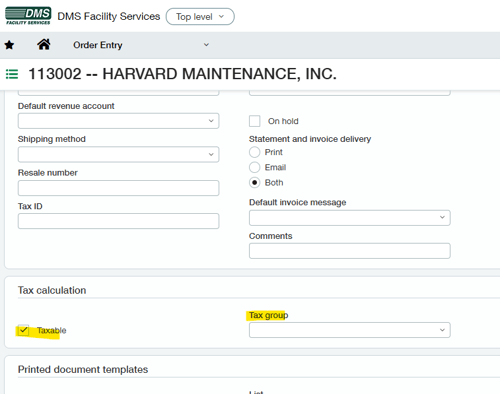Screen dimensions: 500x394
Task: Open the Top level entity selector
Action: [200, 17]
